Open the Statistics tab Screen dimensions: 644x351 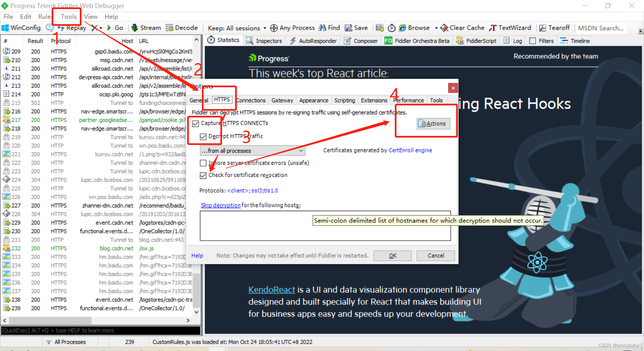(223, 40)
